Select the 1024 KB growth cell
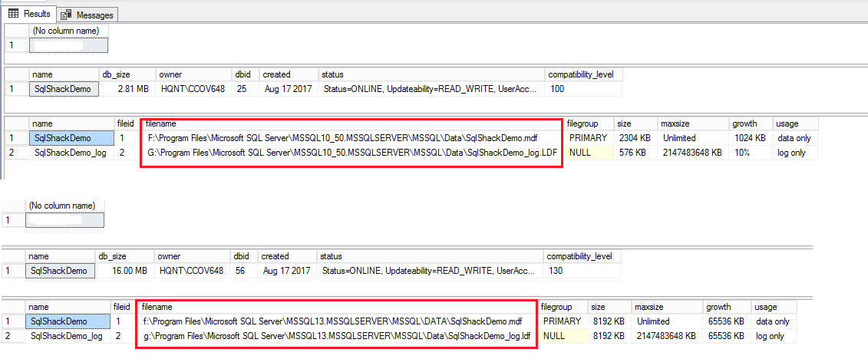This screenshot has height=359, width=868. coord(752,138)
